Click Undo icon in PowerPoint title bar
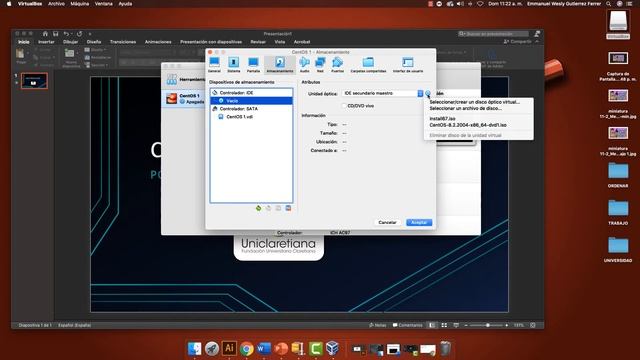Image resolution: width=640 pixels, height=360 pixels. pos(66,34)
